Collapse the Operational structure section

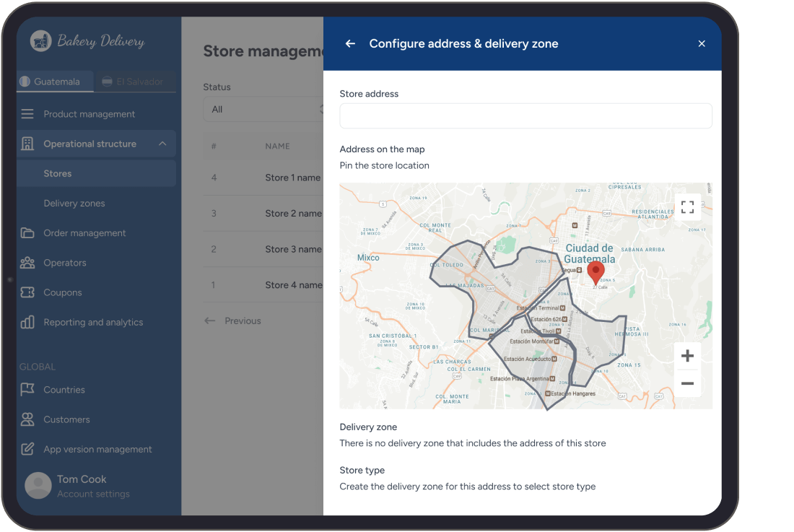tap(162, 144)
